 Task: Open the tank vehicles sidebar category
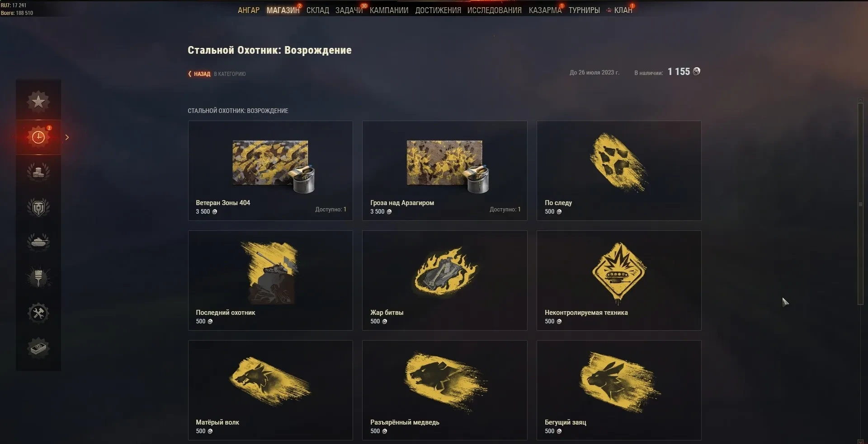click(38, 242)
